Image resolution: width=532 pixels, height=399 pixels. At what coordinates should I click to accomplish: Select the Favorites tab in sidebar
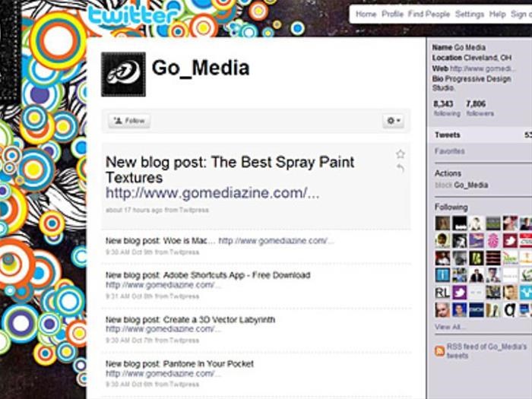point(450,151)
